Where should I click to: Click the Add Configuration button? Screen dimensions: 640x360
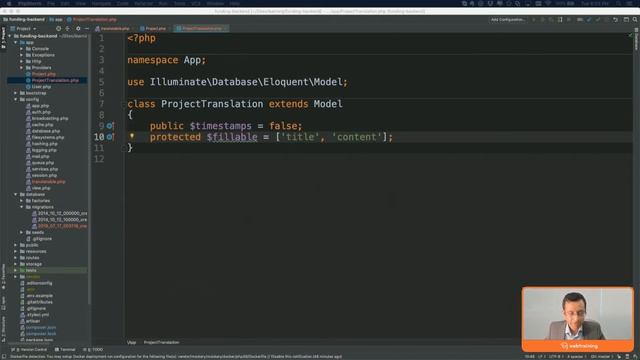(508, 20)
